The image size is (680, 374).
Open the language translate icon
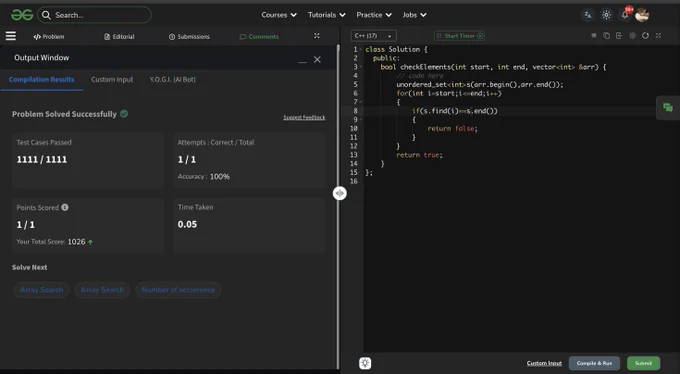tap(588, 15)
